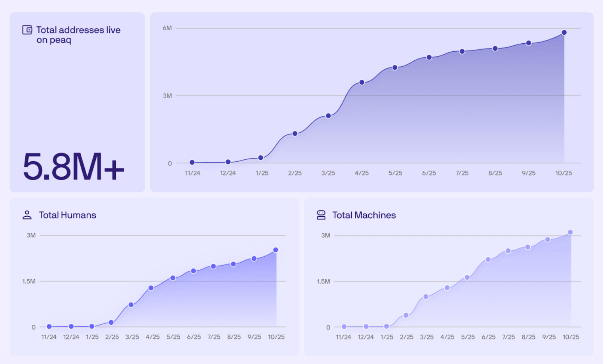This screenshot has height=364, width=603.
Task: Click the 11/24 point on addresses chart
Action: click(192, 162)
